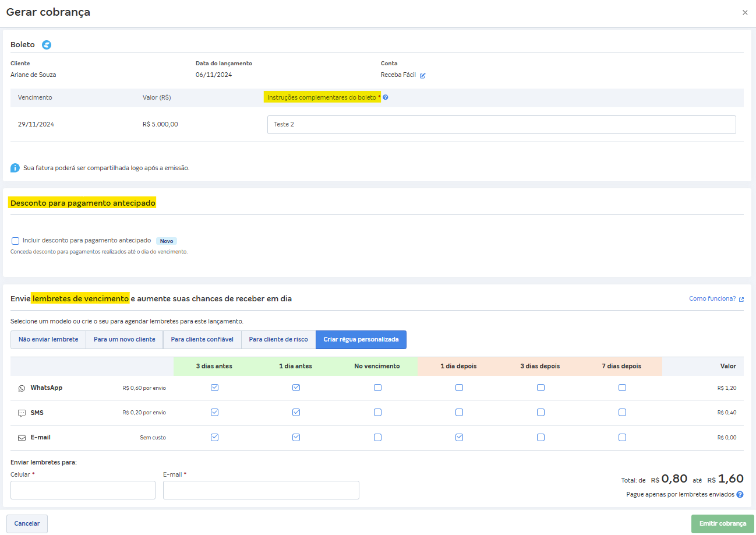Click the SMS total R$ 0,40

click(x=727, y=413)
